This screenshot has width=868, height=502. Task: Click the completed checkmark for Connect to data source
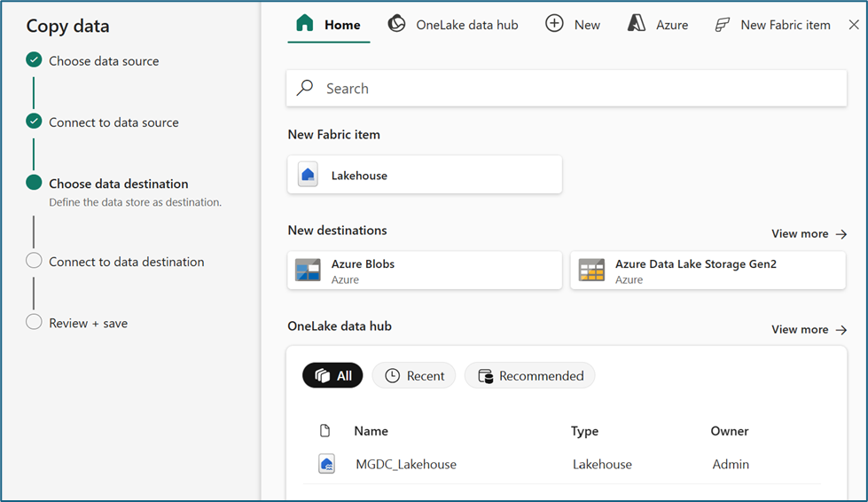(34, 122)
